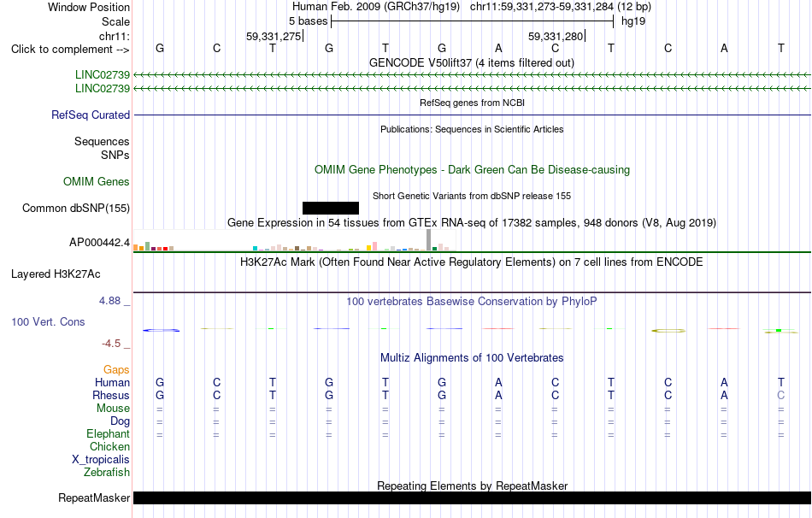
Task: Select the Layered H3K27Ac track label
Action: tap(56, 274)
